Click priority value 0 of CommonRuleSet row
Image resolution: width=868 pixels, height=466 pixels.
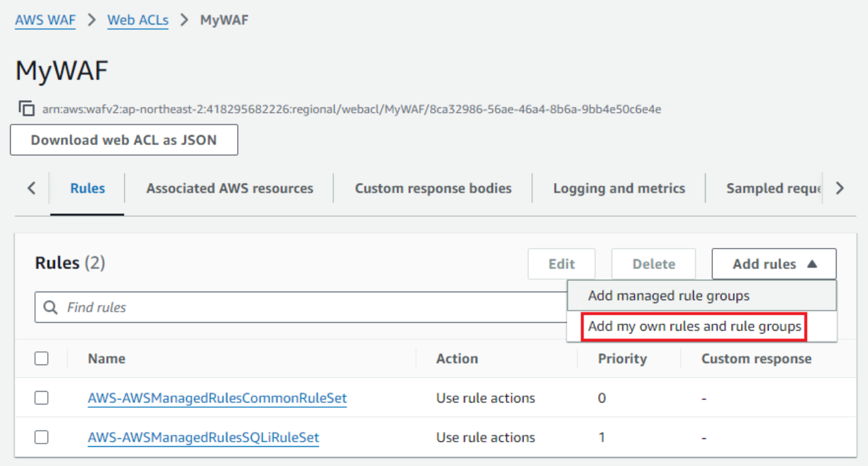point(602,398)
